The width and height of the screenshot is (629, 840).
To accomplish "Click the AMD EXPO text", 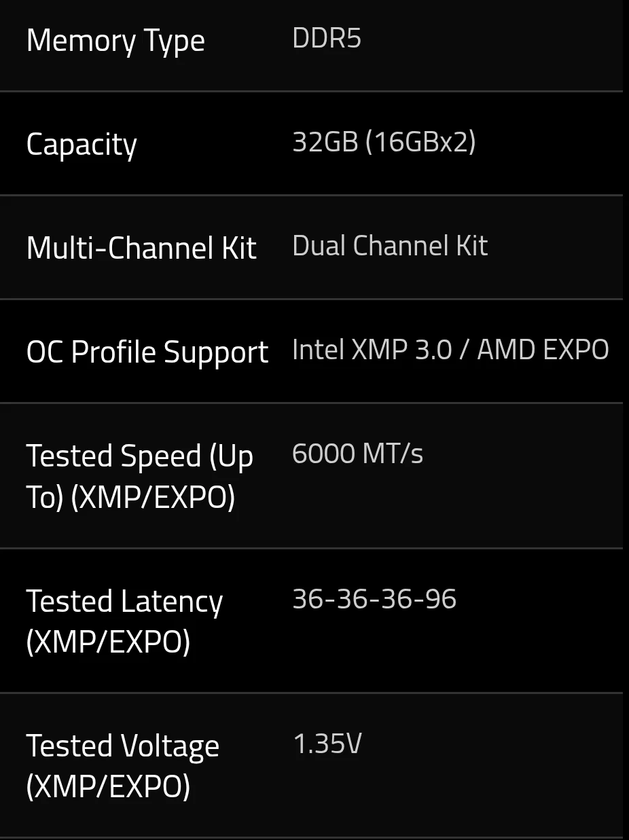I will click(543, 350).
